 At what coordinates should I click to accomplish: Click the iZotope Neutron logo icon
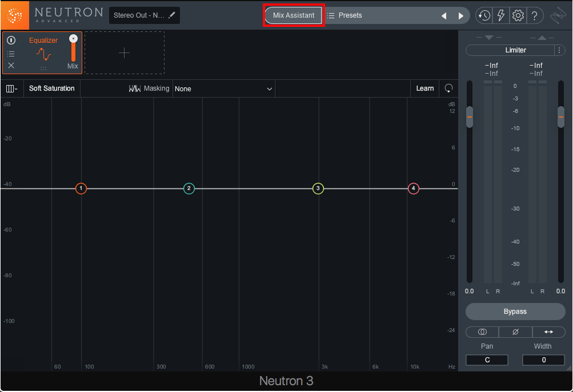(15, 15)
